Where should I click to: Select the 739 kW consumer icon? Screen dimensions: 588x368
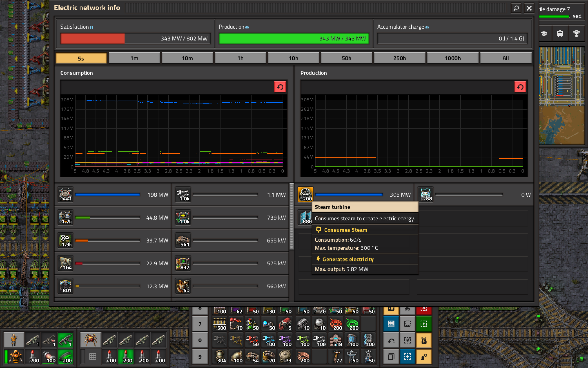[183, 218]
